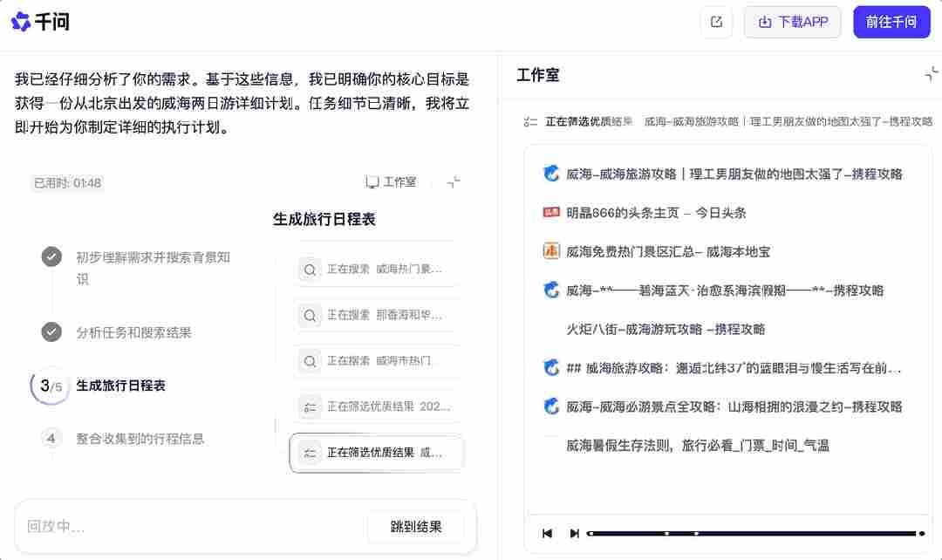The width and height of the screenshot is (942, 560).
Task: Click the download icon inside 下载APP button
Action: [762, 21]
